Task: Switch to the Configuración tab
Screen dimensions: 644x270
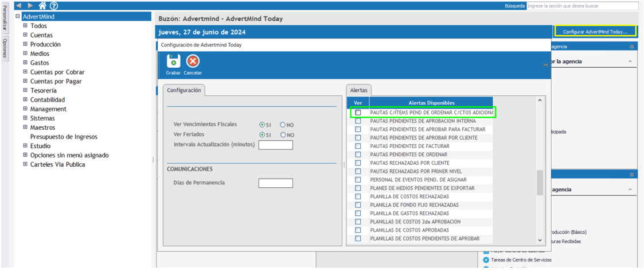Action: pyautogui.click(x=184, y=90)
